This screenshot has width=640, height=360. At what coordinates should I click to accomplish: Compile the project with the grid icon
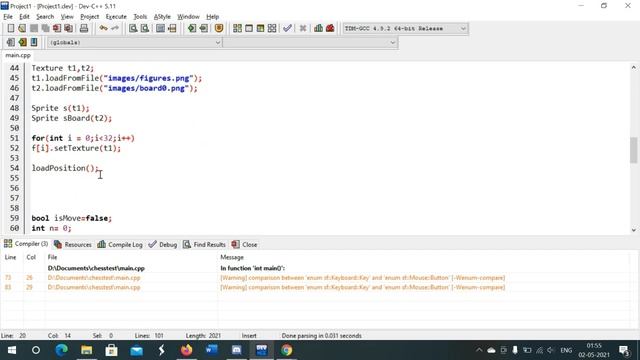click(237, 28)
